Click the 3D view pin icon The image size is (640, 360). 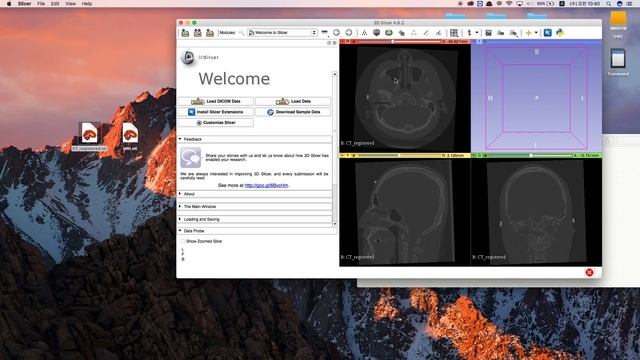tap(474, 42)
